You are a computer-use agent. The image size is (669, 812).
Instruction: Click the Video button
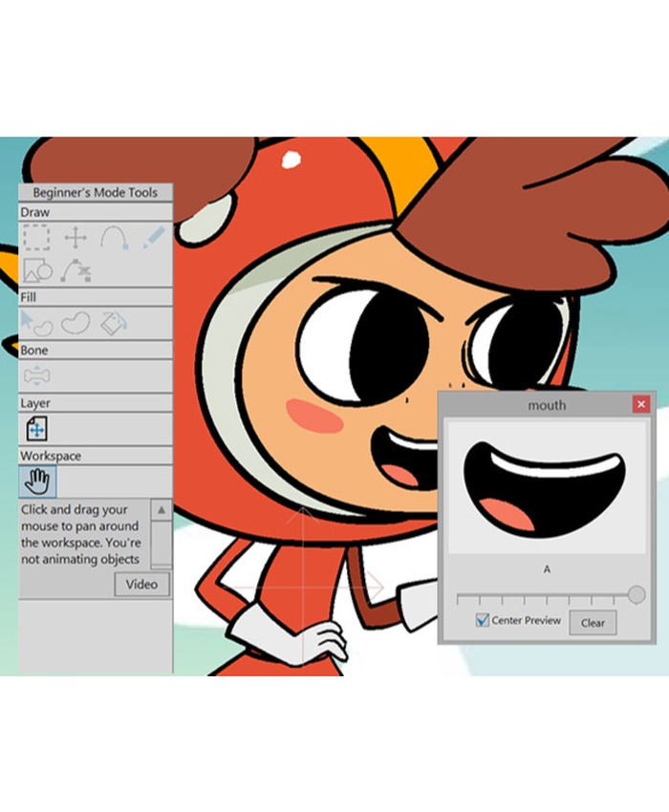pos(141,585)
